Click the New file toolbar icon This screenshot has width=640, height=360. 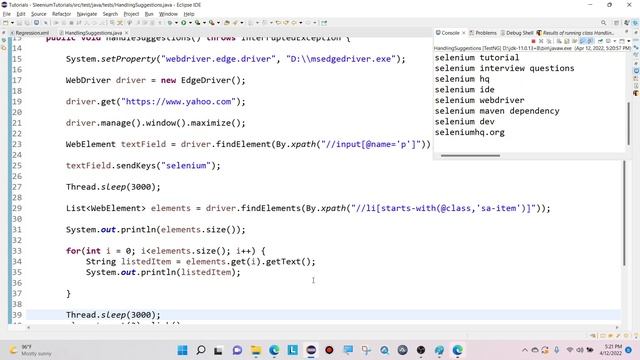click(x=6, y=23)
